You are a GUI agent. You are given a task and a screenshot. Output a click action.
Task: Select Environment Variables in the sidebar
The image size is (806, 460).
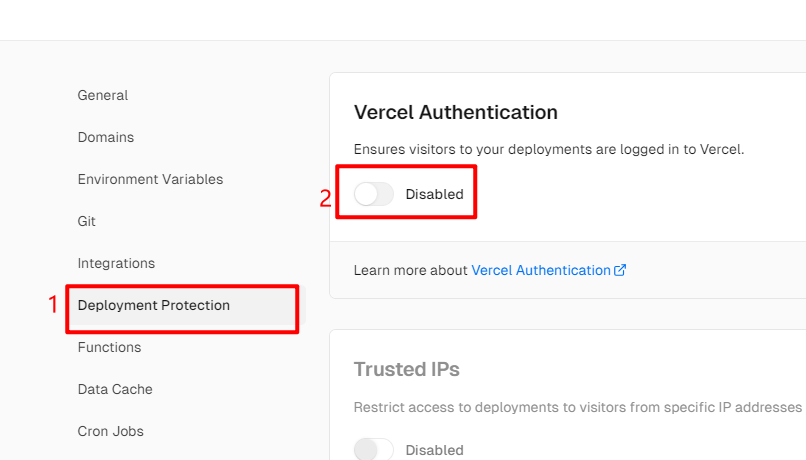tap(150, 180)
